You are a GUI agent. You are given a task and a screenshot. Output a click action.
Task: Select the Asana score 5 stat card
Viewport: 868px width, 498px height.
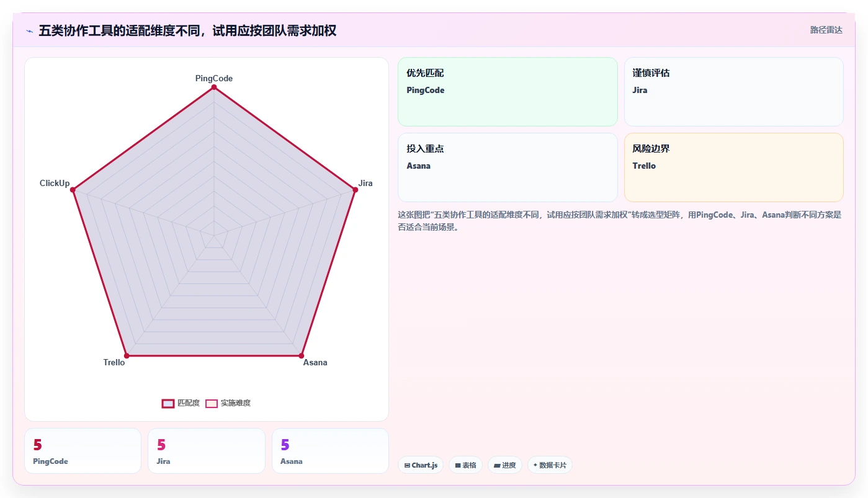point(330,451)
